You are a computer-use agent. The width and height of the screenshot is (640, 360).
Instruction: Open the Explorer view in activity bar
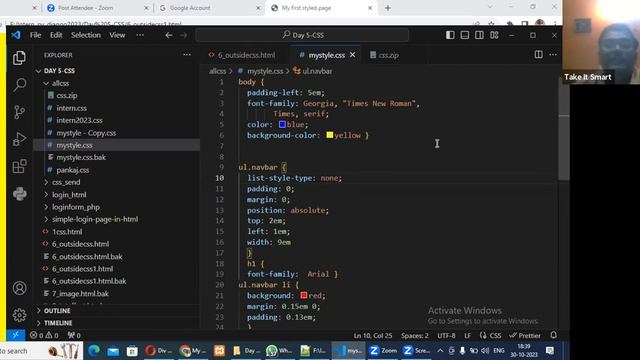[19, 58]
